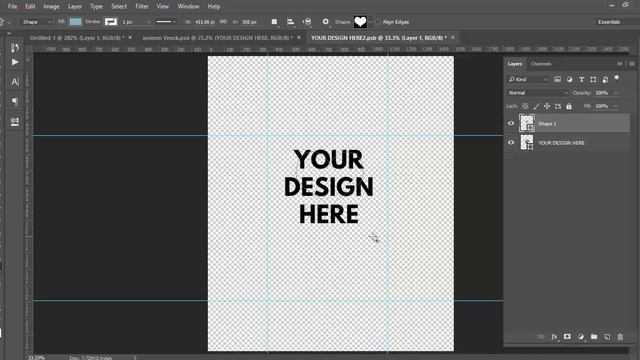
Task: Open the History panel icon in the left dock
Action: tap(15, 47)
